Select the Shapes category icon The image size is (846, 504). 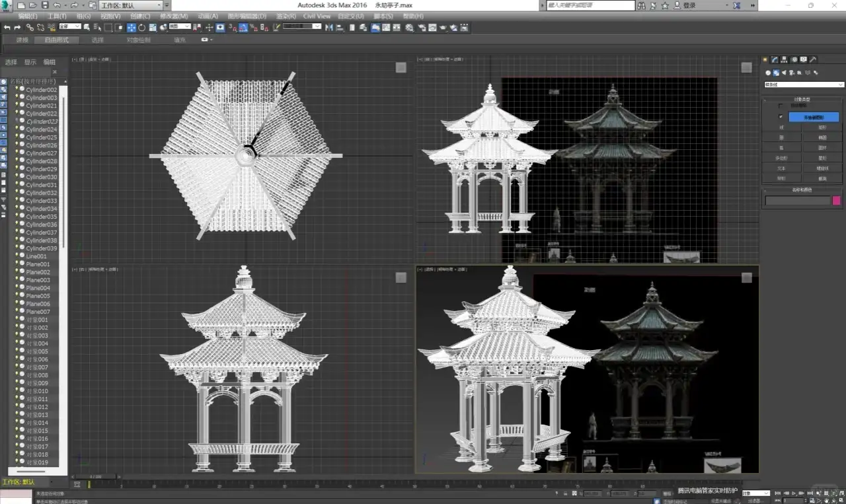(x=776, y=73)
